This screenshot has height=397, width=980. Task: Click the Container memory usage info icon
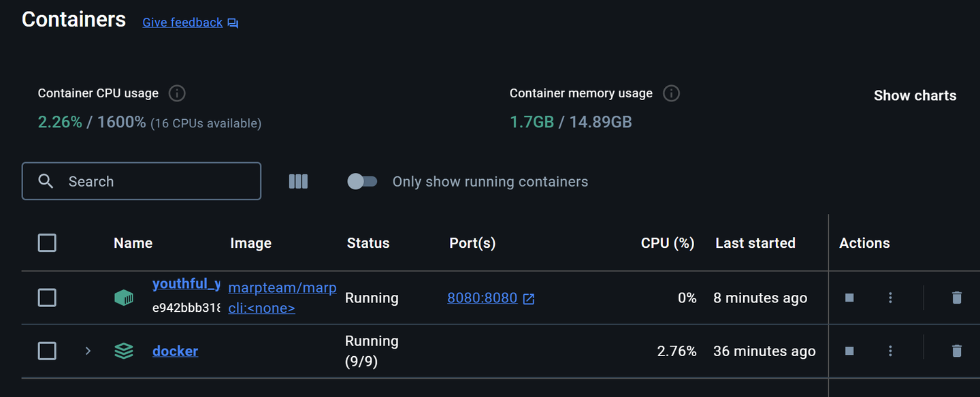pyautogui.click(x=671, y=93)
